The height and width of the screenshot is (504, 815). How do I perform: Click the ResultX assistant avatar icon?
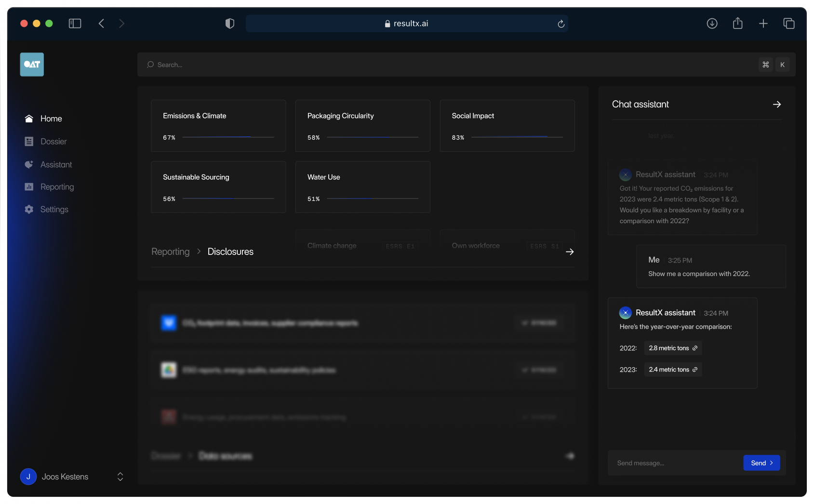(x=625, y=312)
